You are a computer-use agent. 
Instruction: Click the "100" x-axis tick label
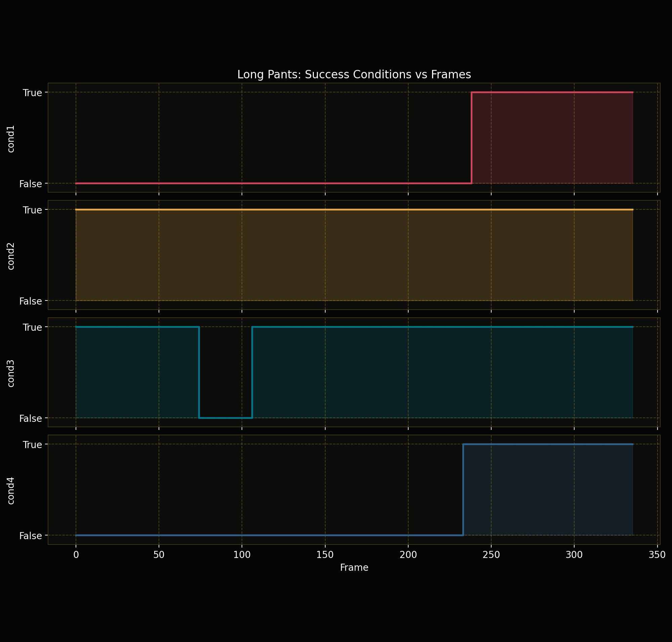242,555
